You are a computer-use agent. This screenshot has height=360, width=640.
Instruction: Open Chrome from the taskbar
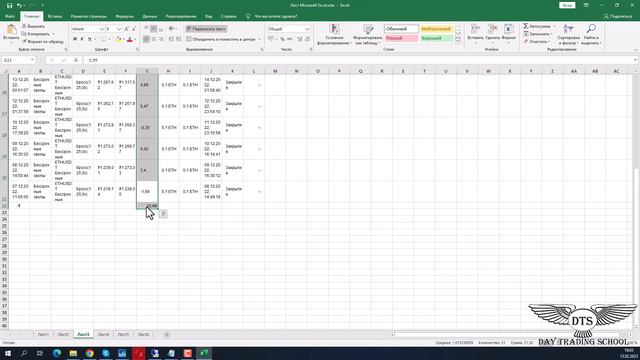coord(89,353)
